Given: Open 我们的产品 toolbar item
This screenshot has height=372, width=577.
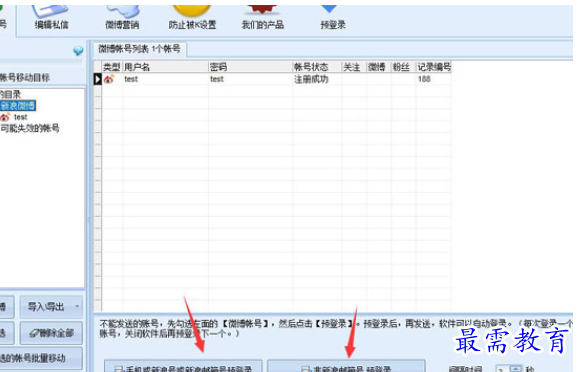Looking at the screenshot, I should 262,18.
